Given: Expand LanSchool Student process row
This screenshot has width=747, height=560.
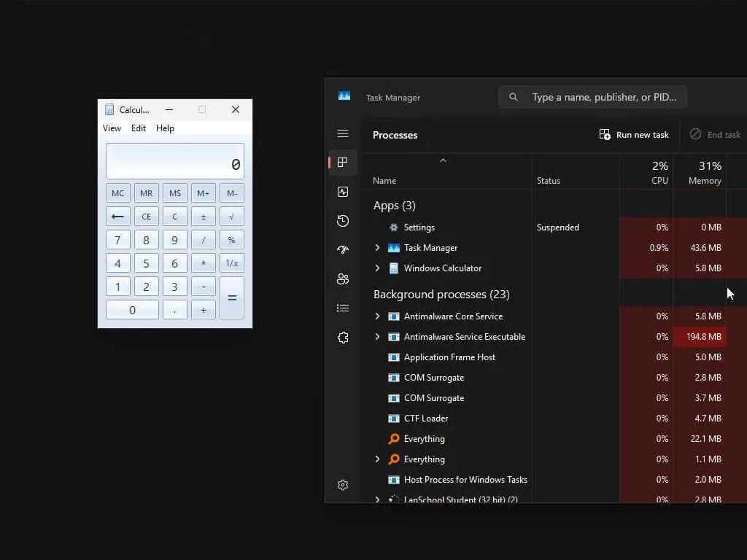Looking at the screenshot, I should tap(377, 499).
